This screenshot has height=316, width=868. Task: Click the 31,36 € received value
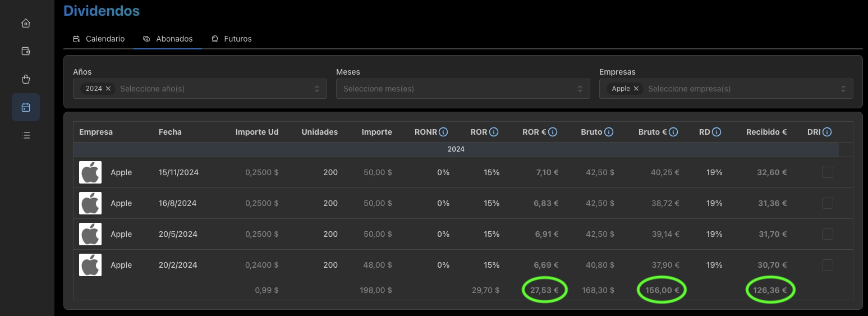tap(773, 203)
